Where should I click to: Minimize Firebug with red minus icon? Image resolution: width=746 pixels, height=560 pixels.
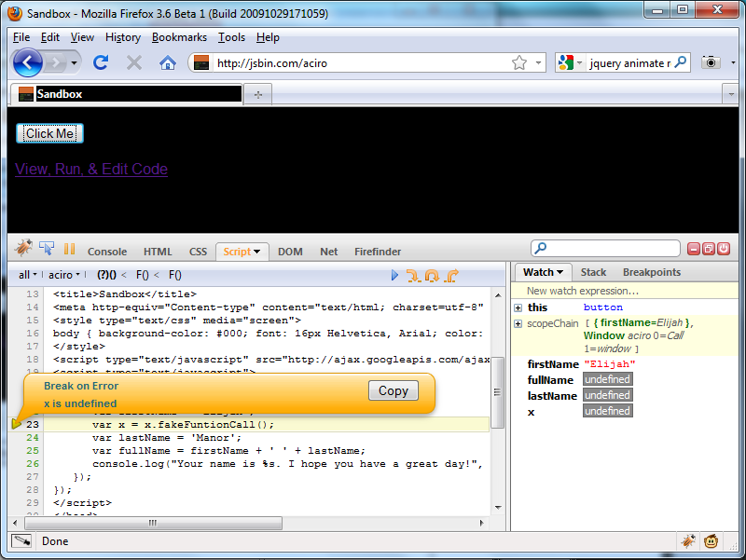pos(694,249)
